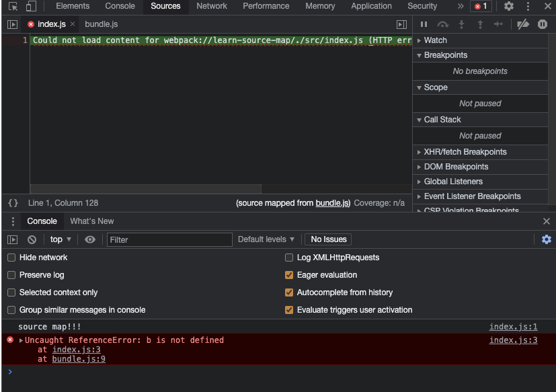
Task: Open index.js:1 link beside source map log
Action: (513, 327)
